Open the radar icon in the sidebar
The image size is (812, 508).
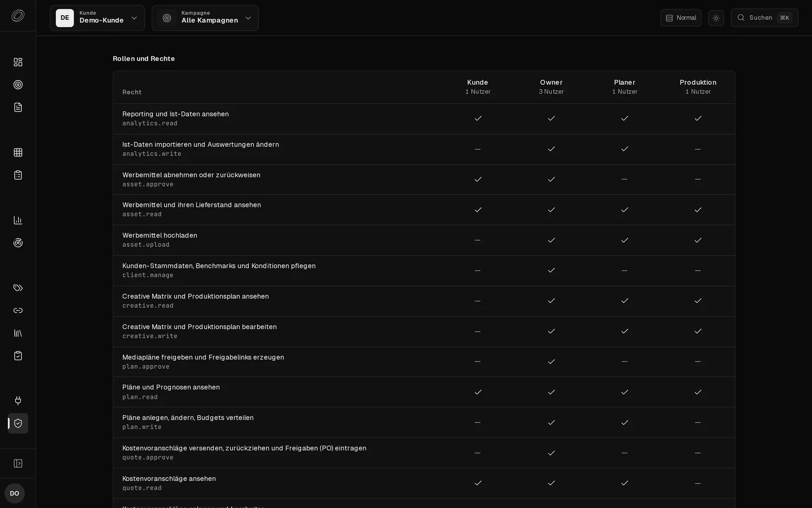click(18, 243)
